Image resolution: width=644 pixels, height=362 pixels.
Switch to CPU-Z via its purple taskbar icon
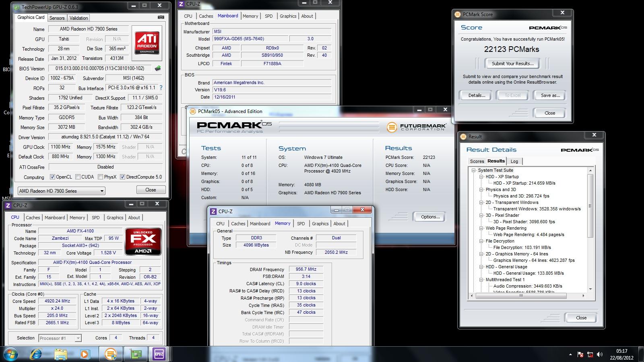tap(159, 354)
